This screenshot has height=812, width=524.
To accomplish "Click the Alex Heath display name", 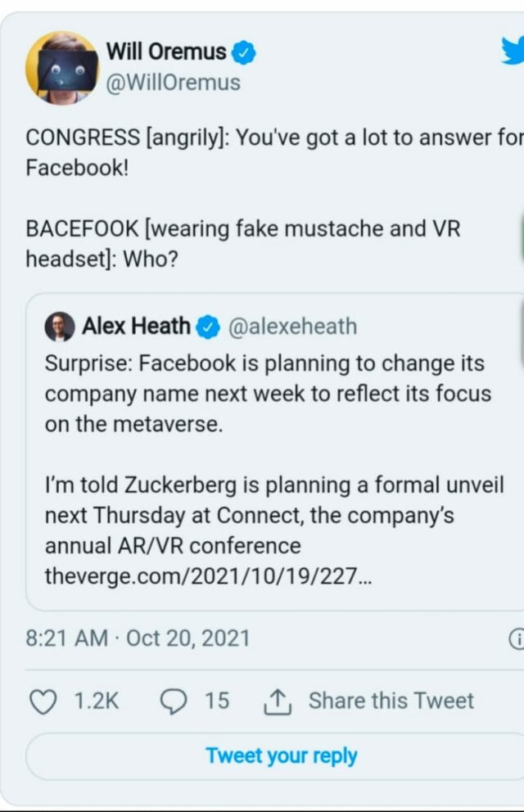I will pyautogui.click(x=136, y=327).
